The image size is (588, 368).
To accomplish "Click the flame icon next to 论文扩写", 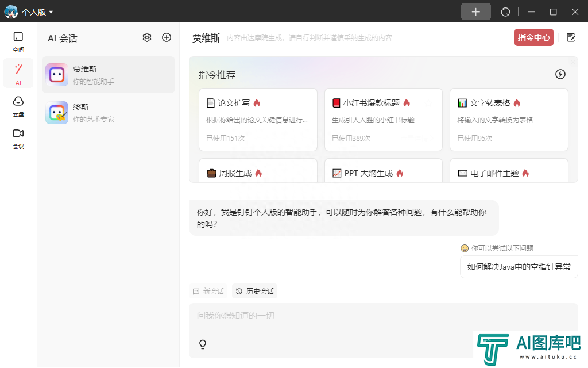I will (x=257, y=103).
